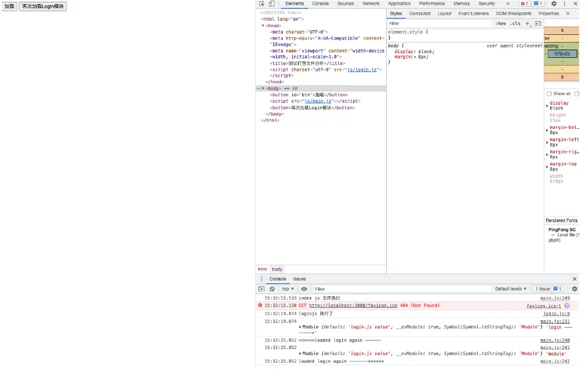Viewport: 588px width, 371px height.
Task: Close the console drawer
Action: (x=574, y=279)
